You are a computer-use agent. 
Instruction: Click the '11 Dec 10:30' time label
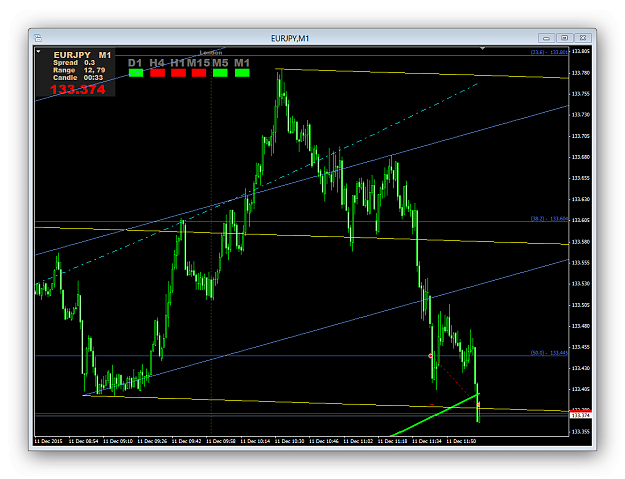[289, 441]
